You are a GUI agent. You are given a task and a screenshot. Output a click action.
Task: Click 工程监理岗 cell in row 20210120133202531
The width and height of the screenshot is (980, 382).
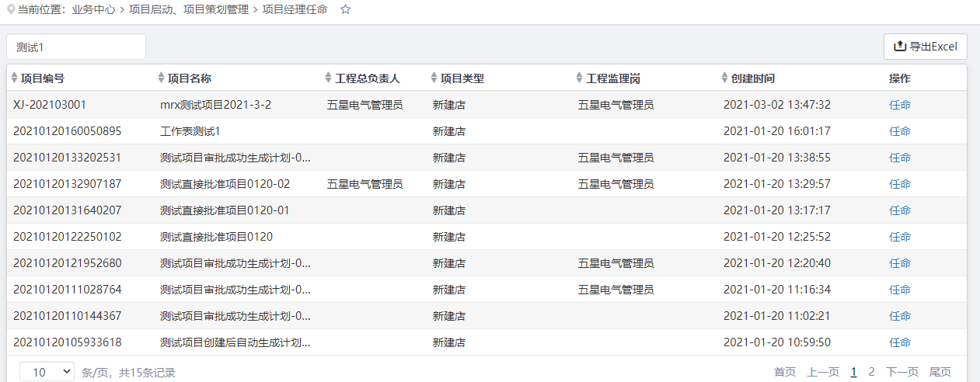[616, 158]
